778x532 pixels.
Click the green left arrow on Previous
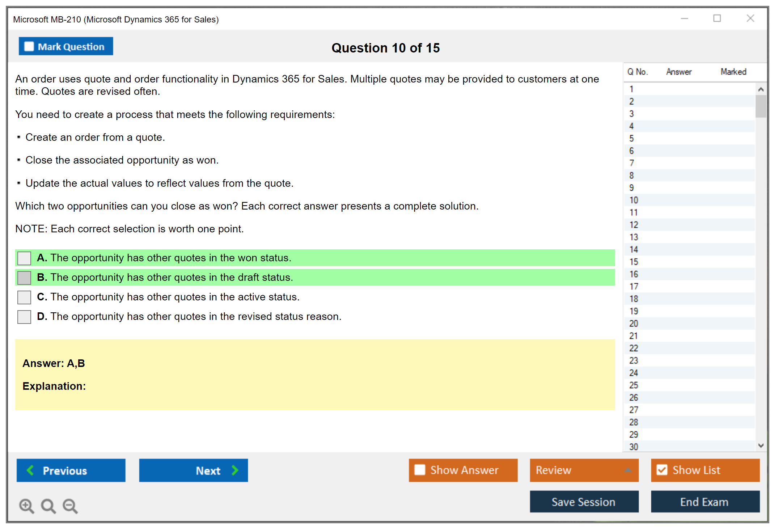30,470
